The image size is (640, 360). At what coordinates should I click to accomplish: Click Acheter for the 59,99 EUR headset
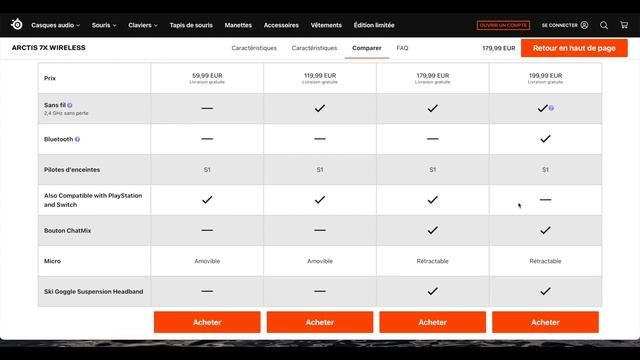(207, 322)
